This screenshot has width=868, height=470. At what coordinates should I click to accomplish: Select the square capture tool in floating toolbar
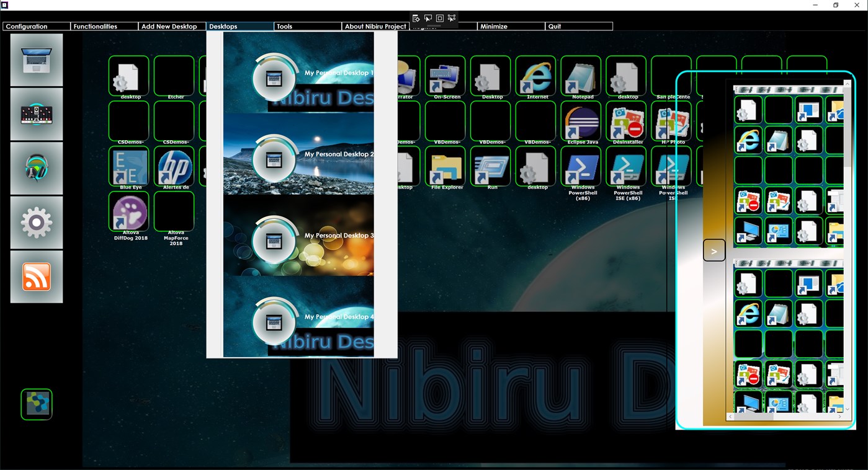click(x=439, y=18)
